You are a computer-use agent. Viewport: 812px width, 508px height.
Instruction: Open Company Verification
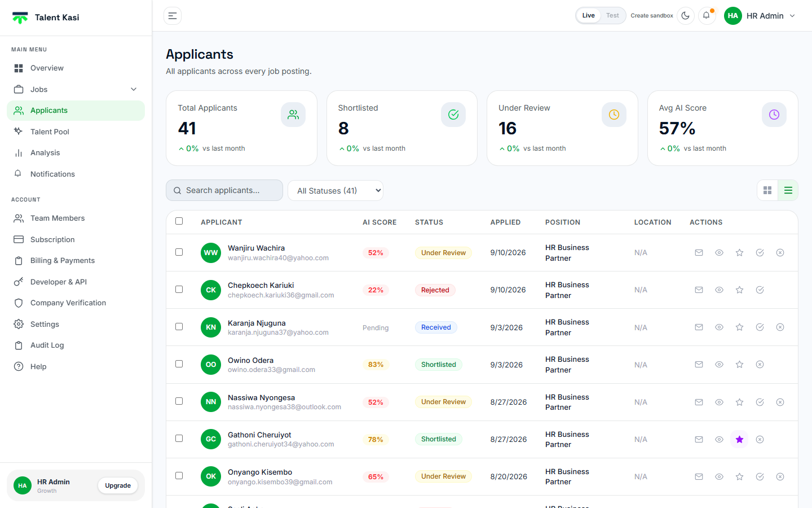coord(76,303)
